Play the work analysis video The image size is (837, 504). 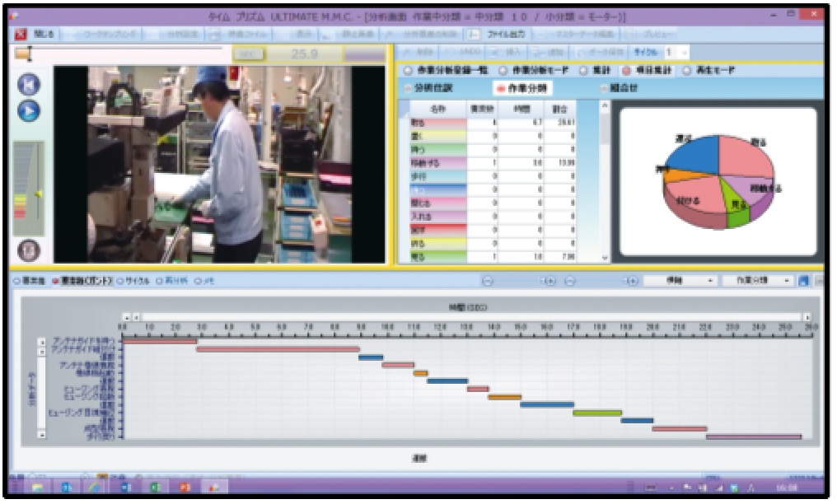coord(29,111)
